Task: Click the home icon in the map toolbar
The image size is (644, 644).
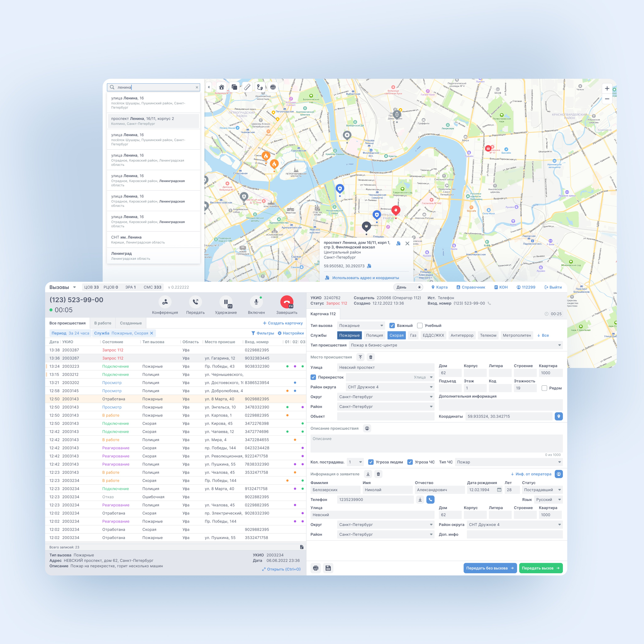Action: [221, 87]
